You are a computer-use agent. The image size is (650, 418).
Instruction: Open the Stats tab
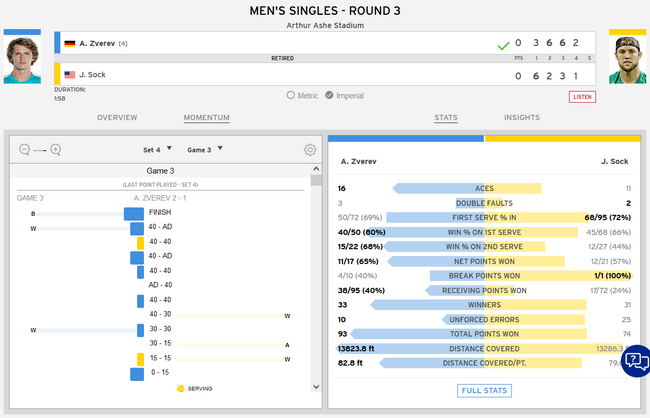[446, 118]
